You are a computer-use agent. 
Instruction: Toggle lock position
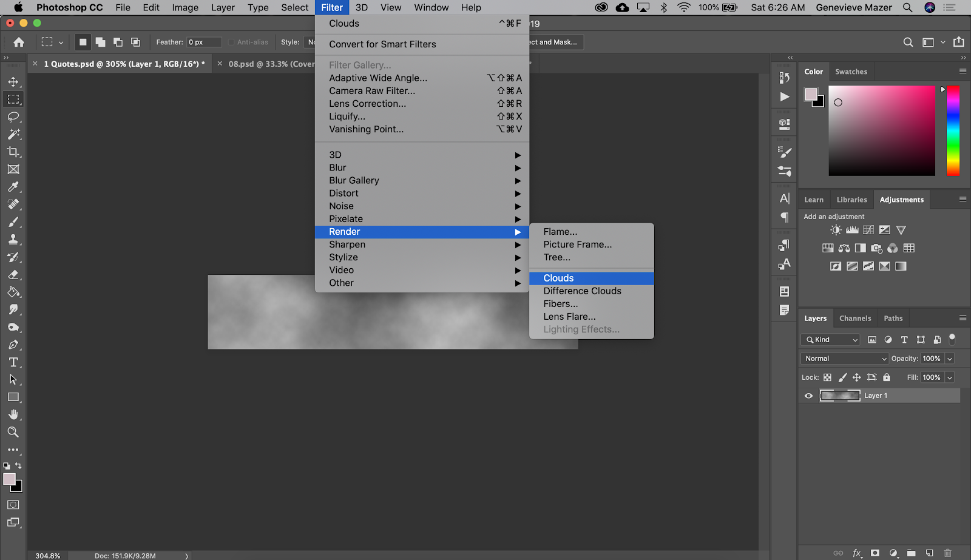pos(857,377)
